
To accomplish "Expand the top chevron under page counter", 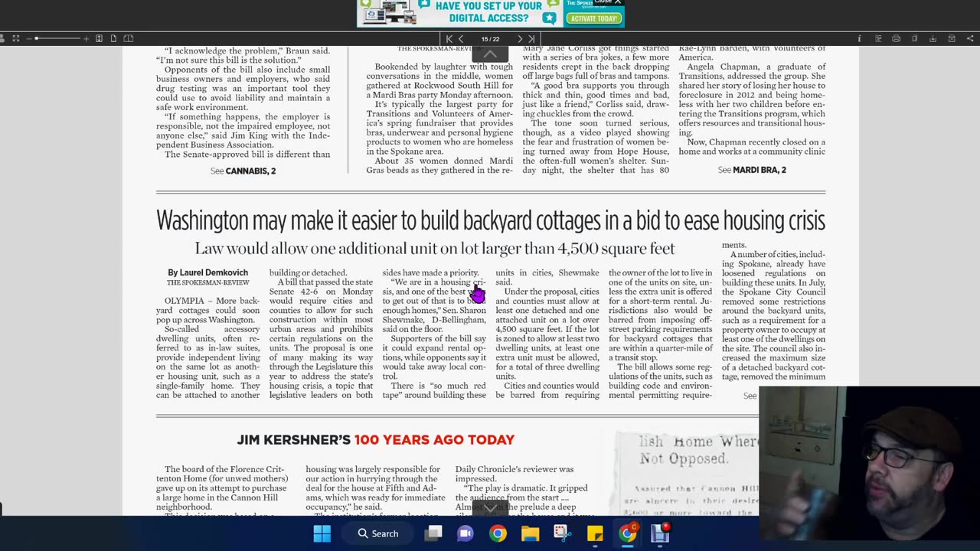I will click(490, 54).
